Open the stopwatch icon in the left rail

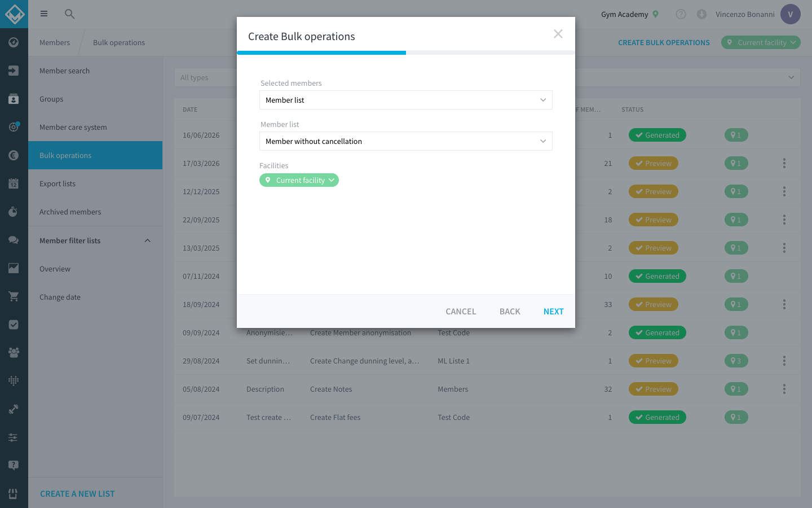14,212
